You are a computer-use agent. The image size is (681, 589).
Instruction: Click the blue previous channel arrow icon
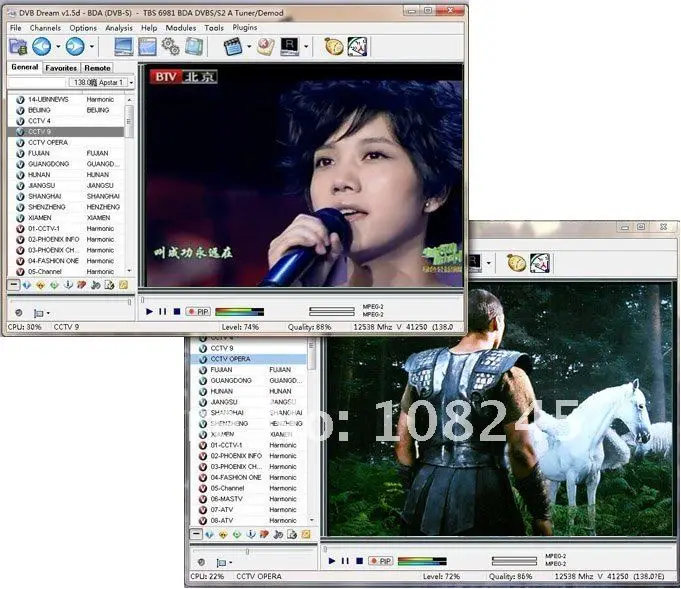(42, 46)
